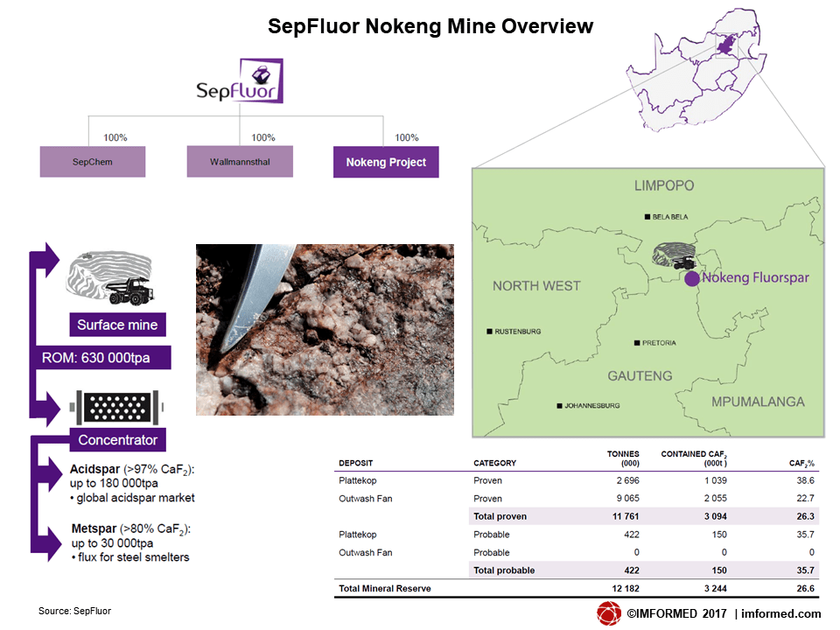This screenshot has width=840, height=630.
Task: Expand the Wallmannsthal subsidiary box
Action: [240, 162]
